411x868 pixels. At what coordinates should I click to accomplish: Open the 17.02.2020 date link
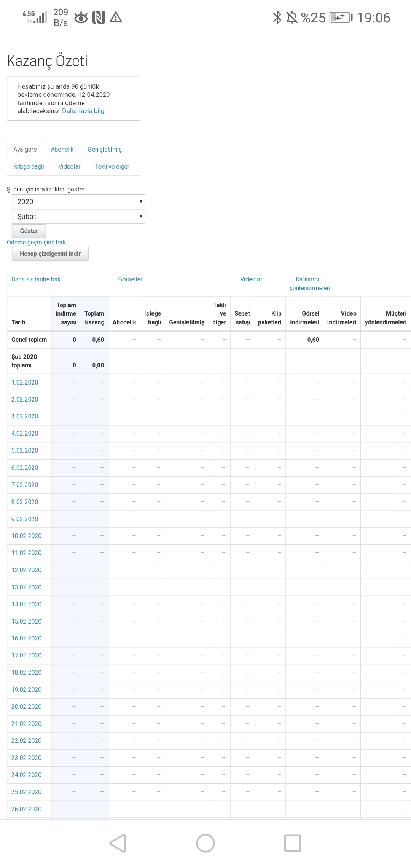pos(26,655)
